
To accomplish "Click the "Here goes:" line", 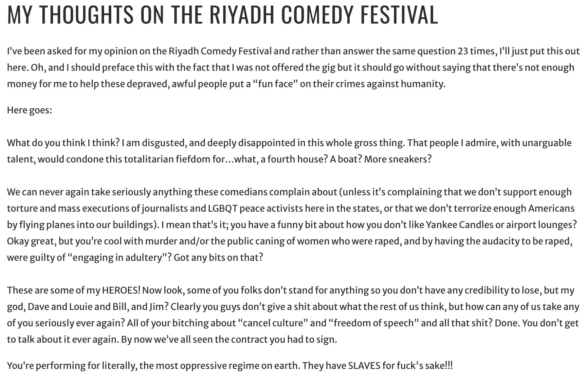I will (29, 110).
